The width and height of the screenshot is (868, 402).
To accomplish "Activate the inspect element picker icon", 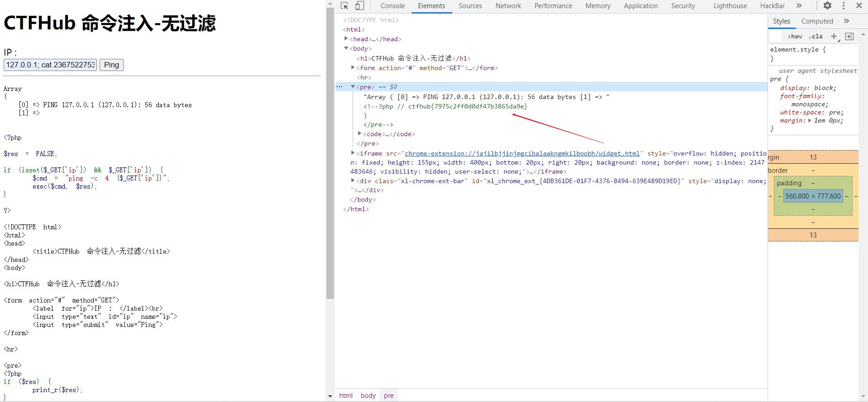I will pyautogui.click(x=344, y=6).
